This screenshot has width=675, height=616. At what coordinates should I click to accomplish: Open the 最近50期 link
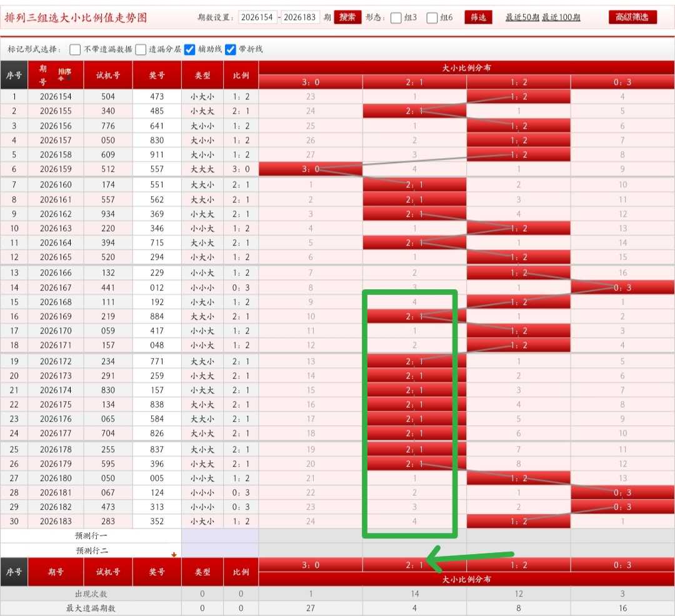pyautogui.click(x=522, y=17)
